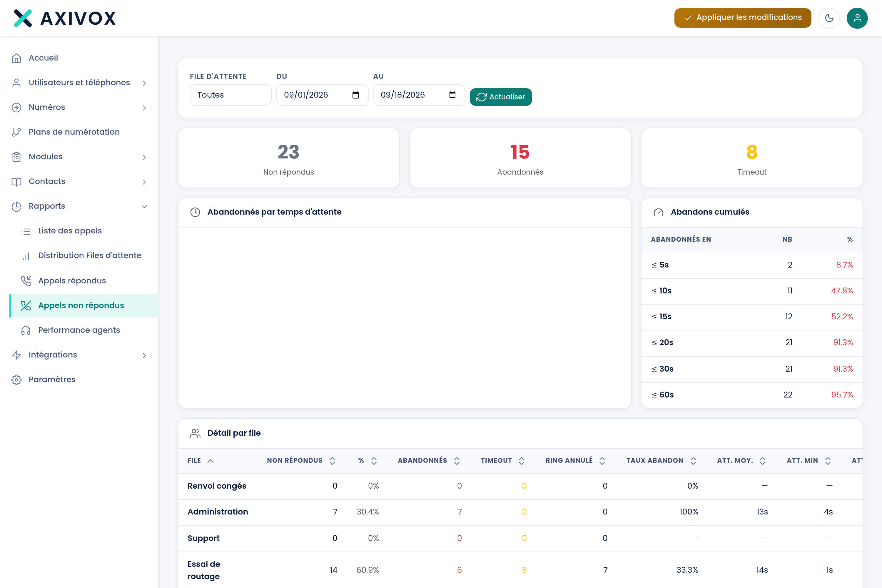Sort by Abandonnés column header
Viewport: 882px width, 588px height.
429,460
